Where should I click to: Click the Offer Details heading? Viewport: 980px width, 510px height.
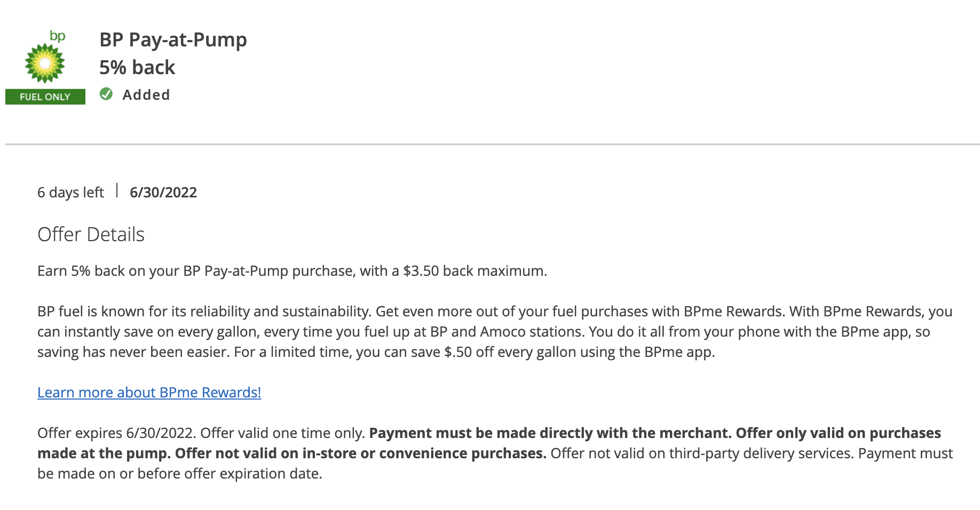click(91, 235)
